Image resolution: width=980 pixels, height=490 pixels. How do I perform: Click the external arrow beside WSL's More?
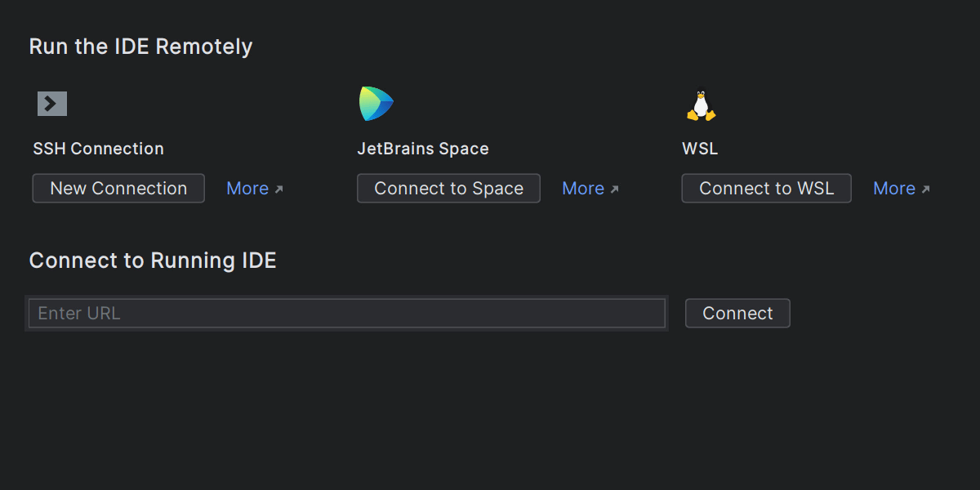click(x=925, y=189)
